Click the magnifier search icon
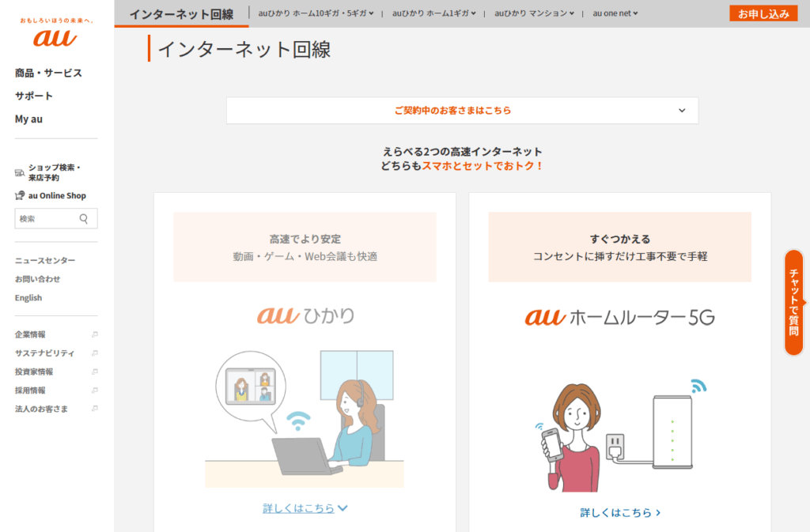This screenshot has width=810, height=532. [x=84, y=219]
